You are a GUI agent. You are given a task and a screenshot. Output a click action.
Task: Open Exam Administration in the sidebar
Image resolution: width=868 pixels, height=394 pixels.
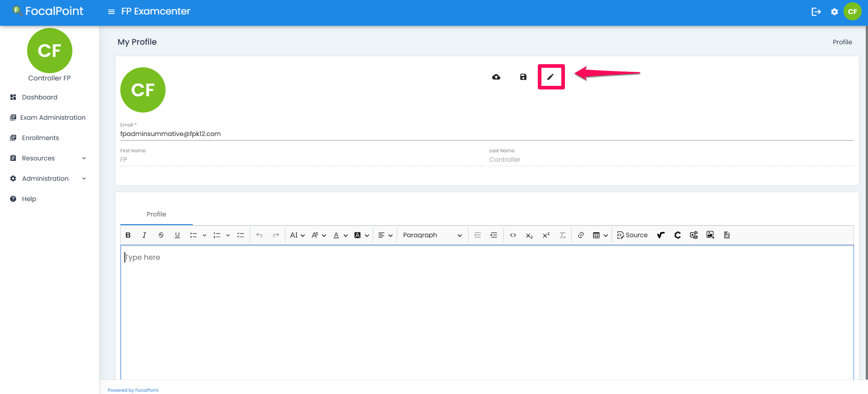[x=52, y=117]
